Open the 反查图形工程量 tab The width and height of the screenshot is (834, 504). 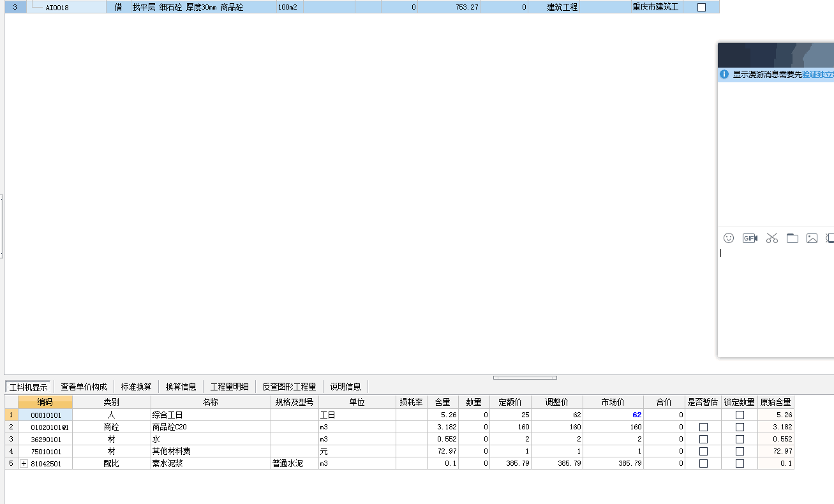[x=289, y=387]
